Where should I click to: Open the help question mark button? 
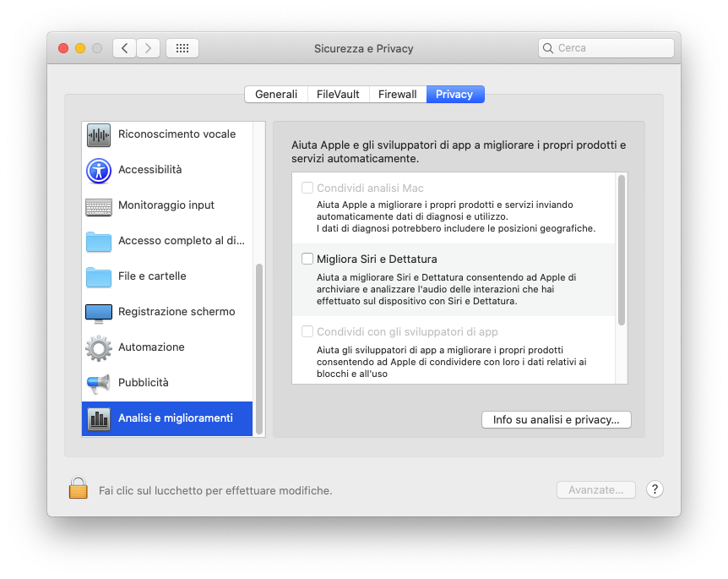point(655,489)
